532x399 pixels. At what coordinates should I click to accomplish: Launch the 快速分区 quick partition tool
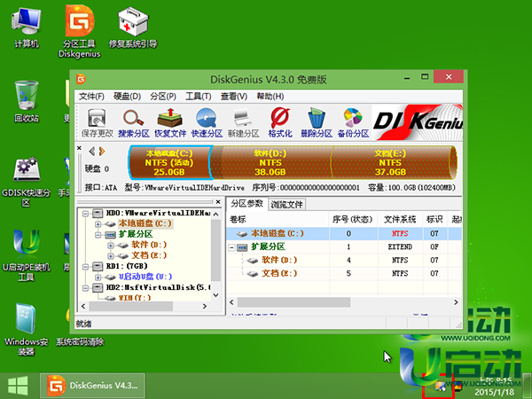coord(207,123)
